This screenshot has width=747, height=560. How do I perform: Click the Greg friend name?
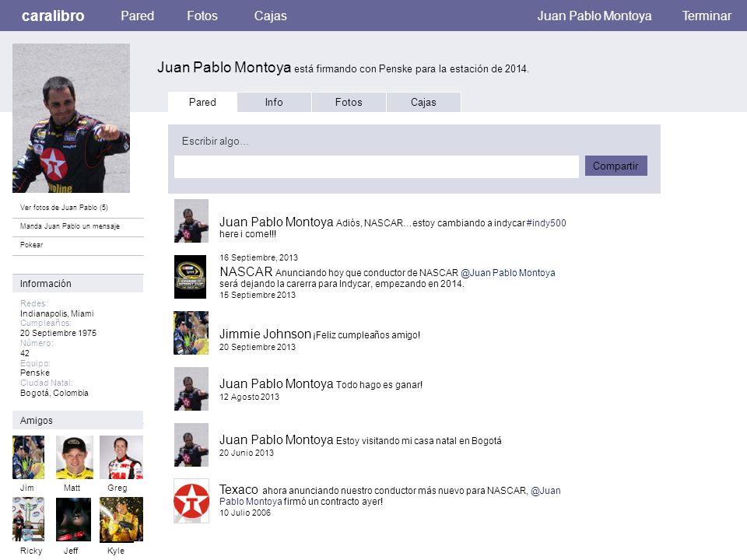117,488
